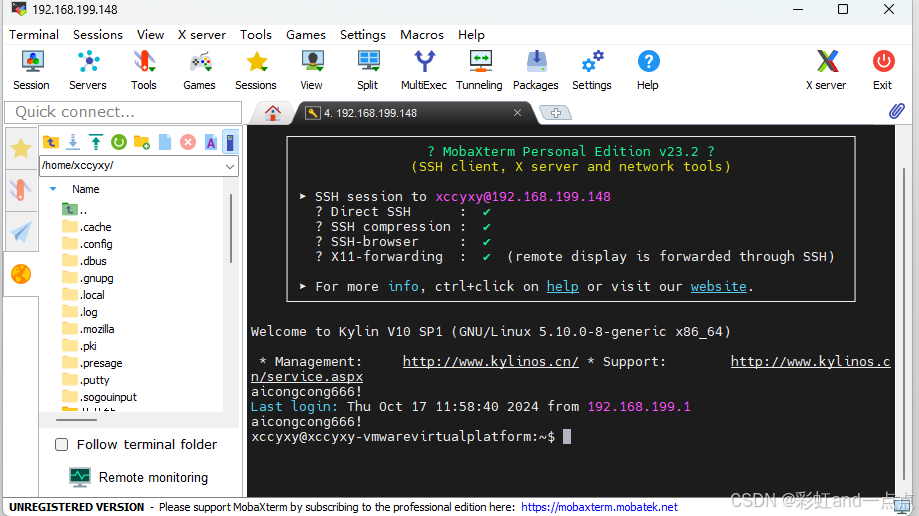Click Remote monitoring button

point(139,477)
